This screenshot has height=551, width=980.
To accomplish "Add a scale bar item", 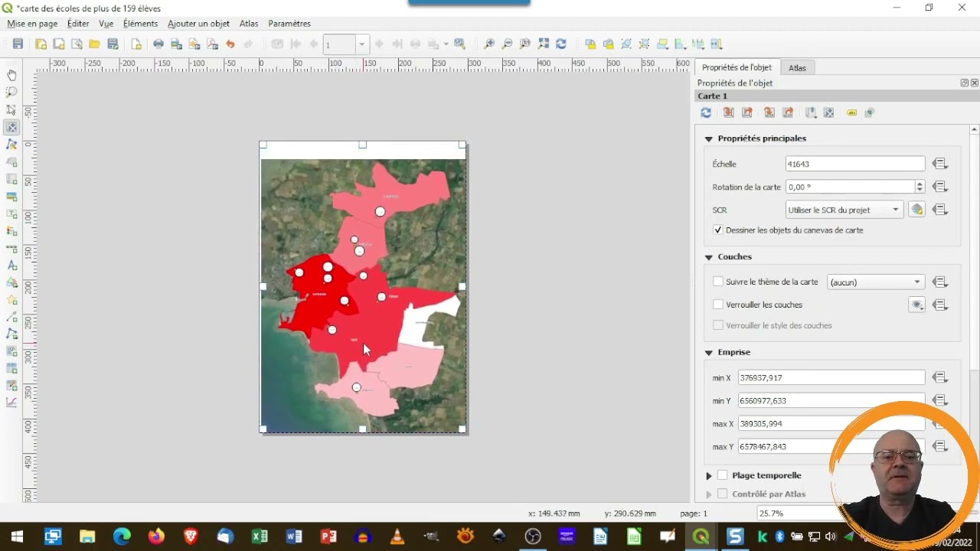I will 11,248.
